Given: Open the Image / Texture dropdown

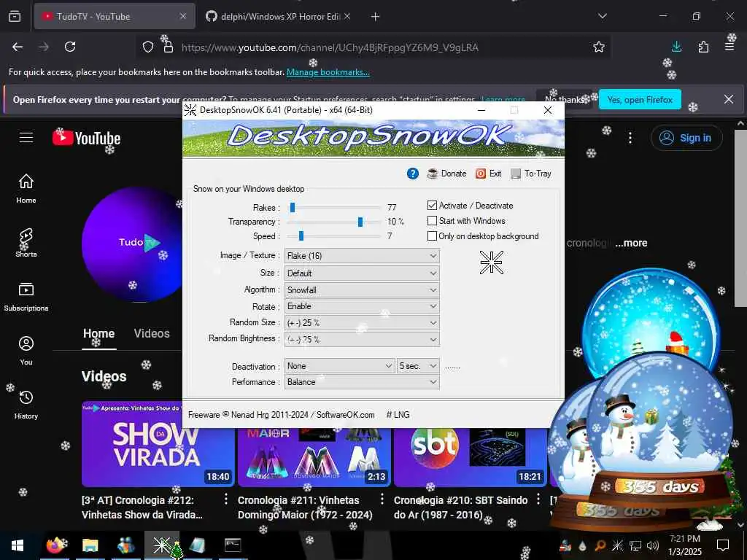Looking at the screenshot, I should tap(362, 256).
